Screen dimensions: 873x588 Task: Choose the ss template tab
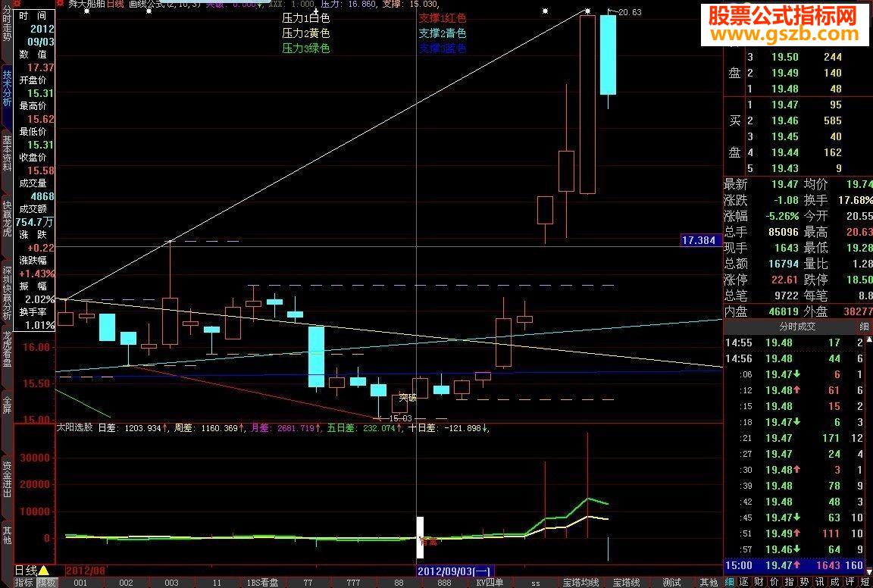click(x=535, y=583)
